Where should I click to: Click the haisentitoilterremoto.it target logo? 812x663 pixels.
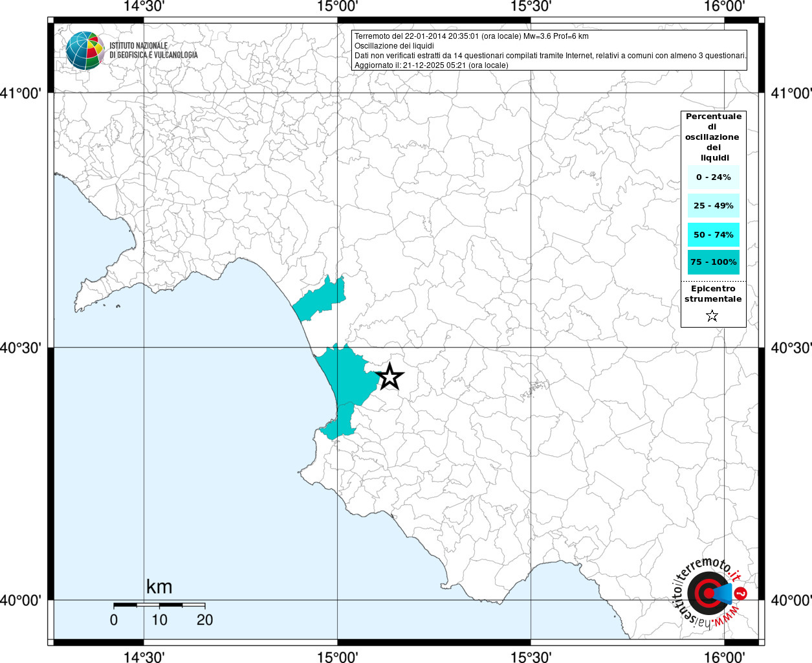click(x=711, y=593)
